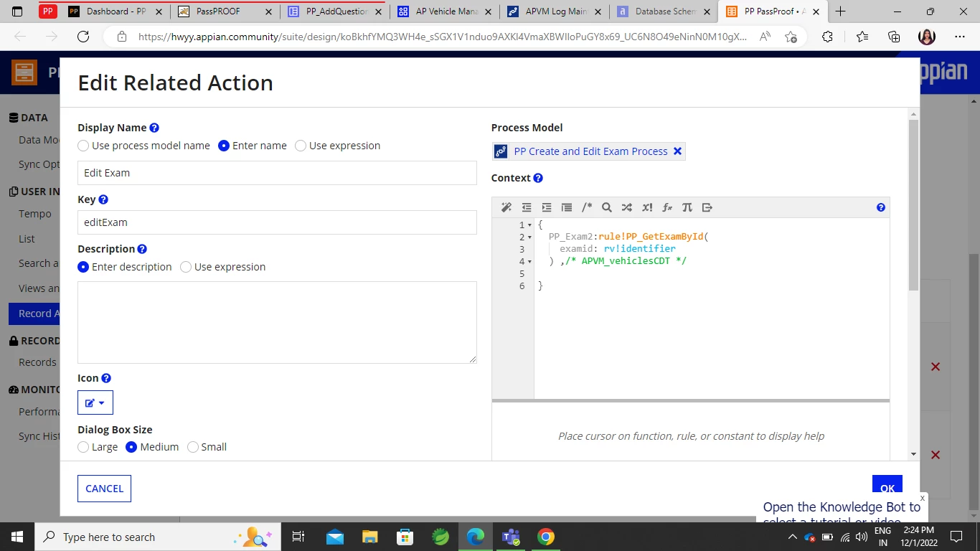Click the shuffle arrows toolbar icon
The image size is (980, 551).
tap(627, 207)
